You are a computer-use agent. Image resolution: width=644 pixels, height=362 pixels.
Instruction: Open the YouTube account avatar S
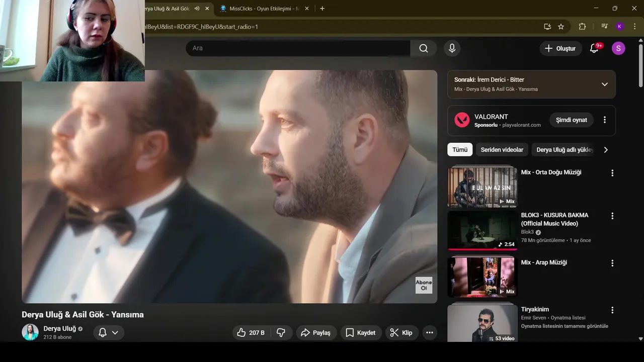pos(618,48)
